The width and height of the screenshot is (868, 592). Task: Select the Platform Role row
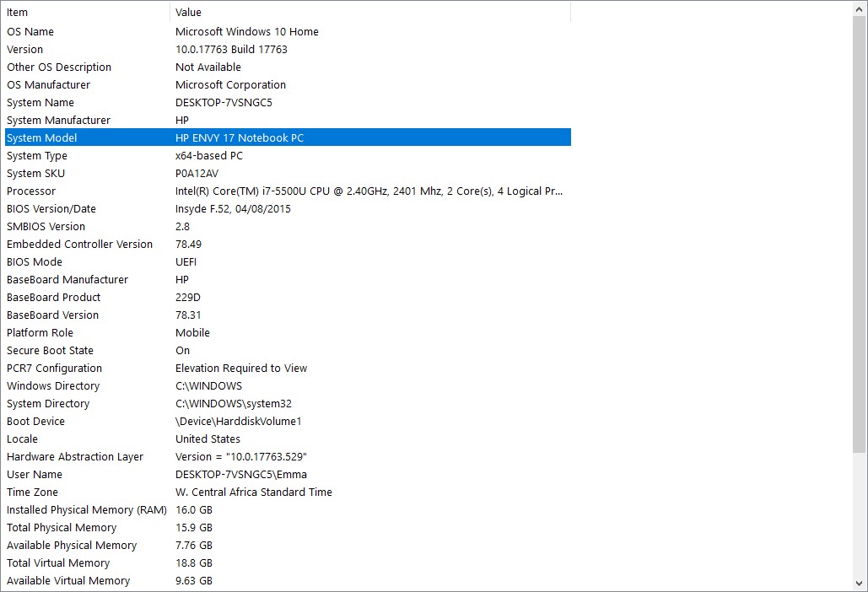click(288, 332)
